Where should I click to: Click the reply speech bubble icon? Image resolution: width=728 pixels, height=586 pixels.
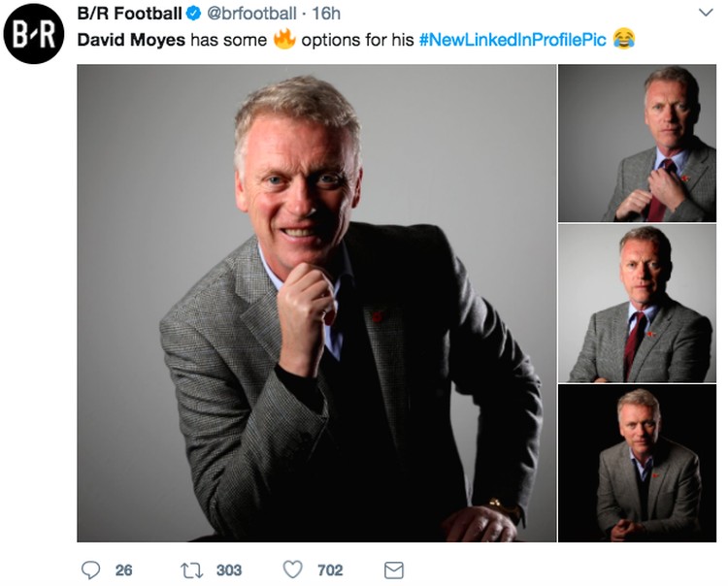pyautogui.click(x=90, y=570)
